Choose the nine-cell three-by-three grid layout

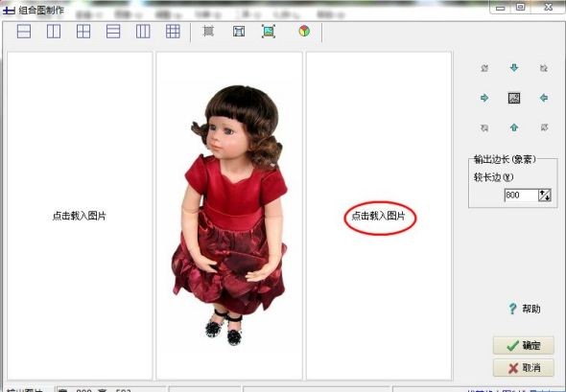(173, 32)
